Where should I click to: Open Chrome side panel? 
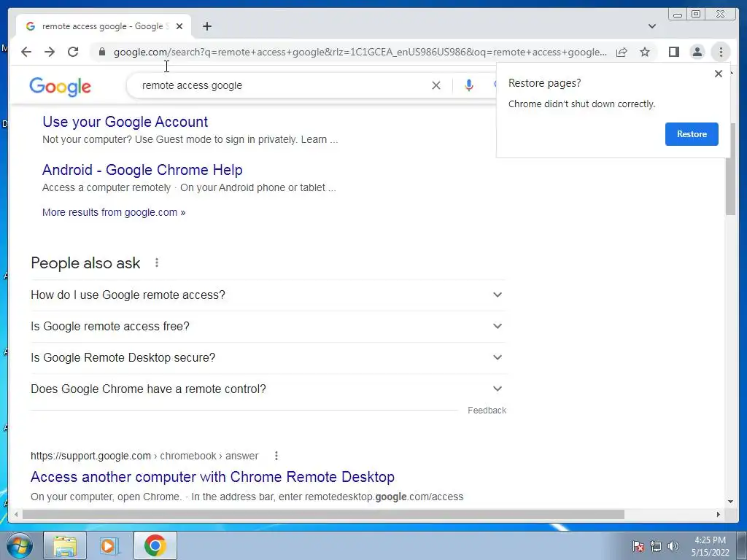tap(673, 52)
